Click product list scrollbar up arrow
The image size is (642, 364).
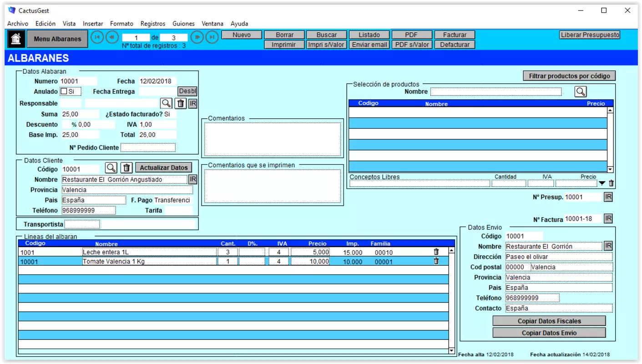(610, 110)
